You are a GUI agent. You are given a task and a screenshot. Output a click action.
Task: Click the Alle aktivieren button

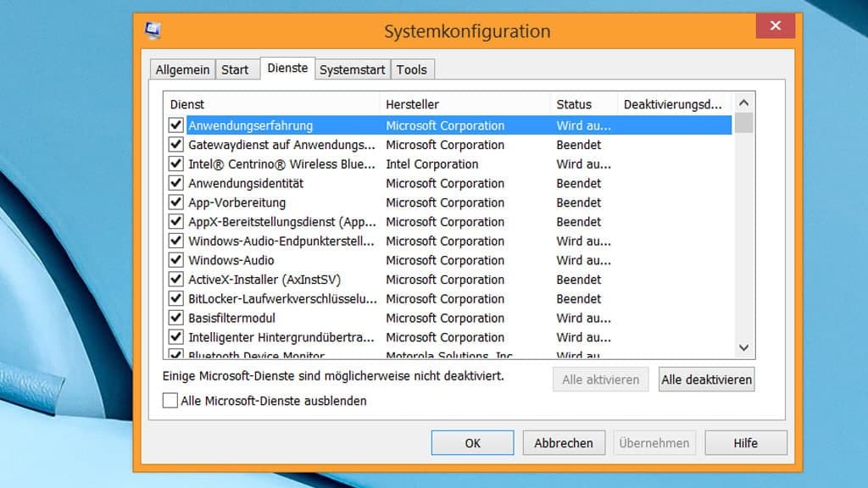click(601, 380)
